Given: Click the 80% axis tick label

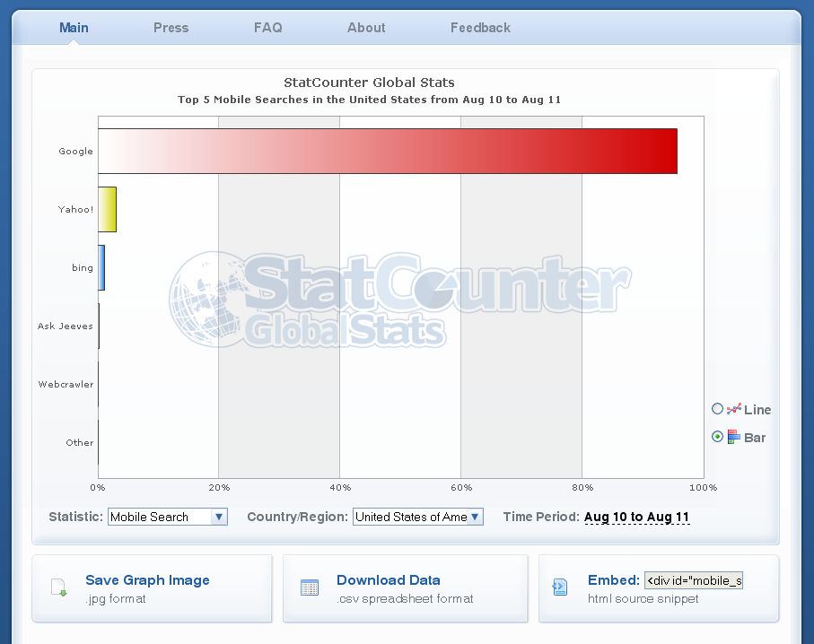Looking at the screenshot, I should pyautogui.click(x=582, y=487).
